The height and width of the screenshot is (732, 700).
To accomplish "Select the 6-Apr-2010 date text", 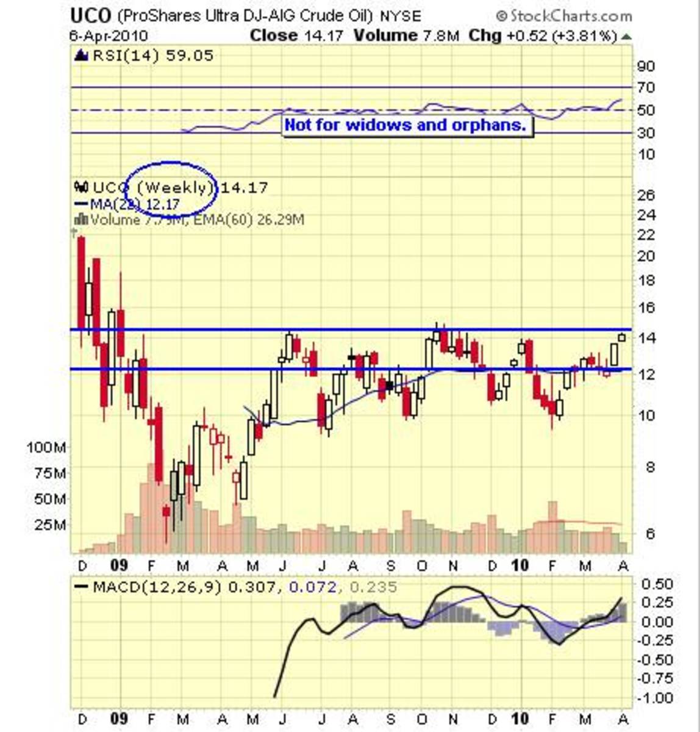I will click(x=109, y=36).
